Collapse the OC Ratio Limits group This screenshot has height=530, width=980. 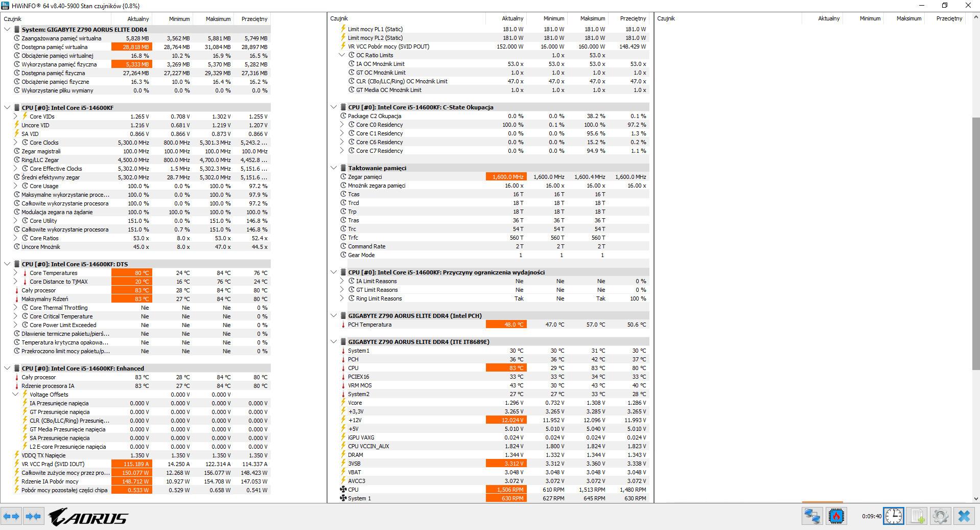[342, 55]
